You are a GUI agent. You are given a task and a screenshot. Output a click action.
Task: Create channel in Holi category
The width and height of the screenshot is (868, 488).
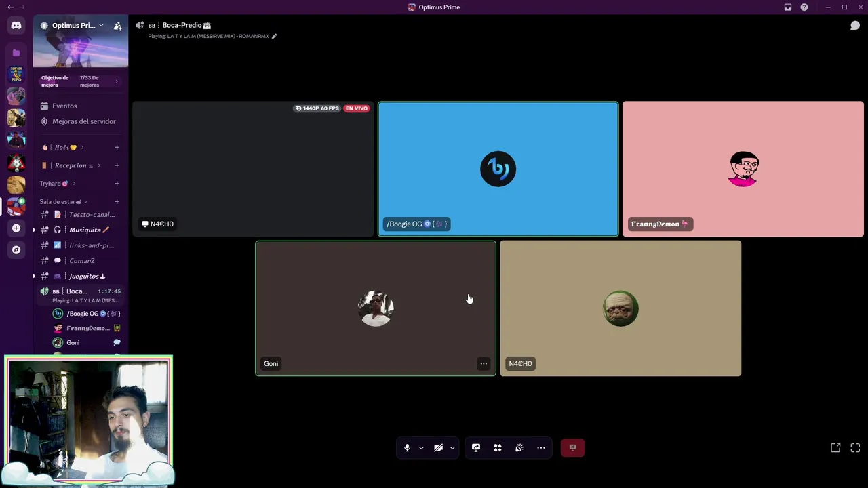coord(117,147)
